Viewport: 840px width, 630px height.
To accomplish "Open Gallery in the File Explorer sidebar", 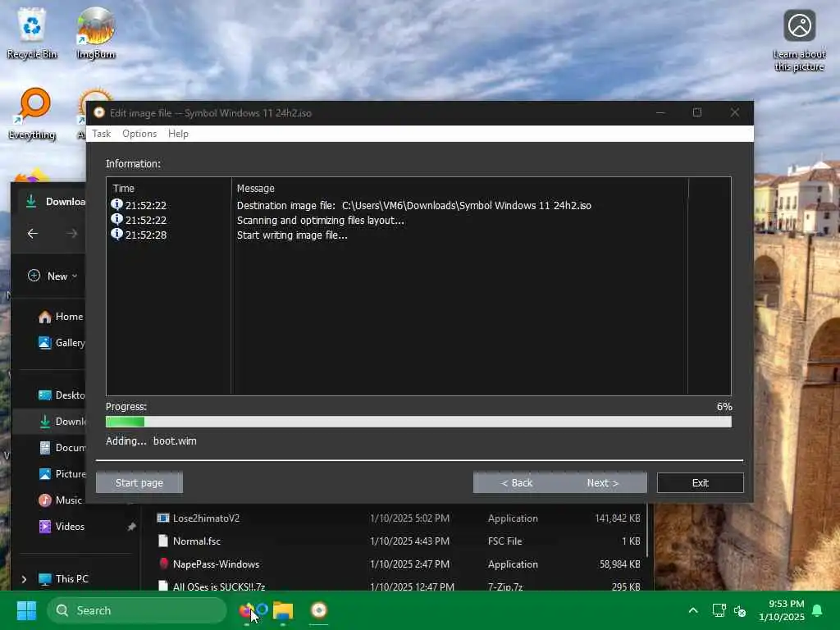I will pos(61,343).
